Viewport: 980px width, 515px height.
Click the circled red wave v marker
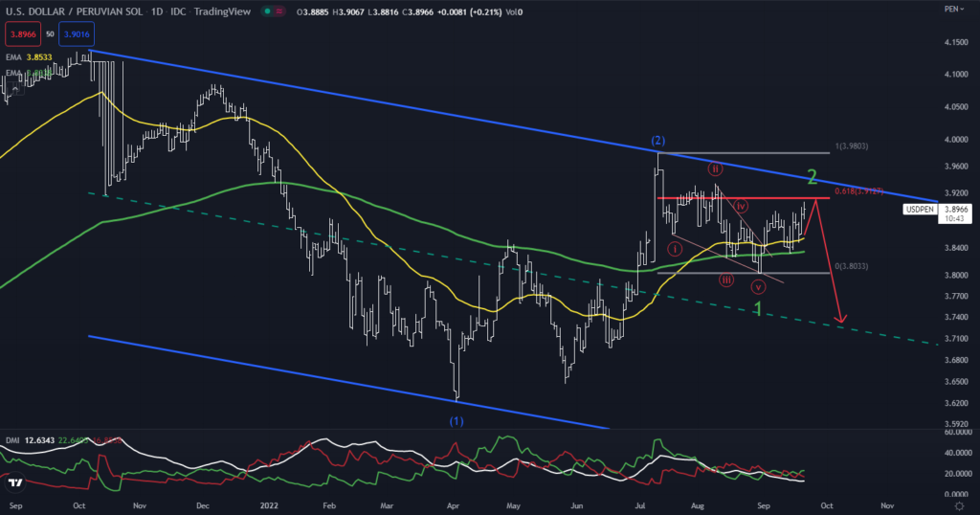[758, 287]
